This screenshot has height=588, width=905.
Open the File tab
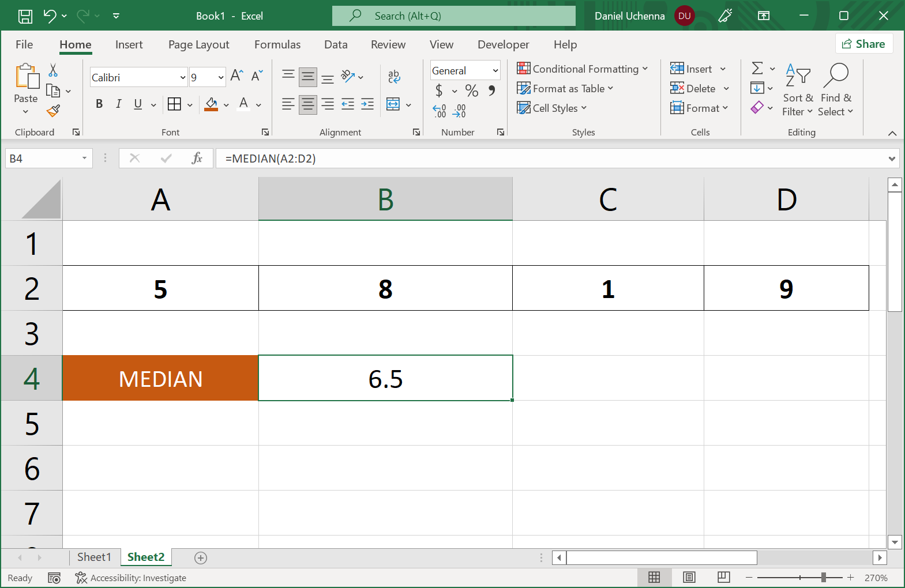[x=24, y=44]
